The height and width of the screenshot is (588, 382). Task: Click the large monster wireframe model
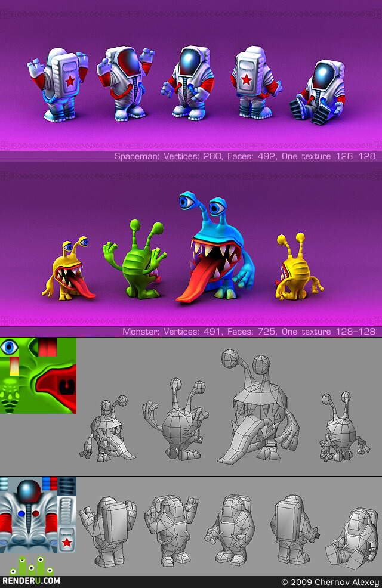[x=258, y=407]
